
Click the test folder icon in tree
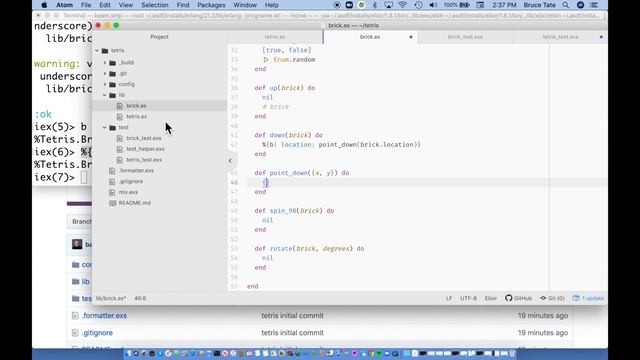coord(113,127)
